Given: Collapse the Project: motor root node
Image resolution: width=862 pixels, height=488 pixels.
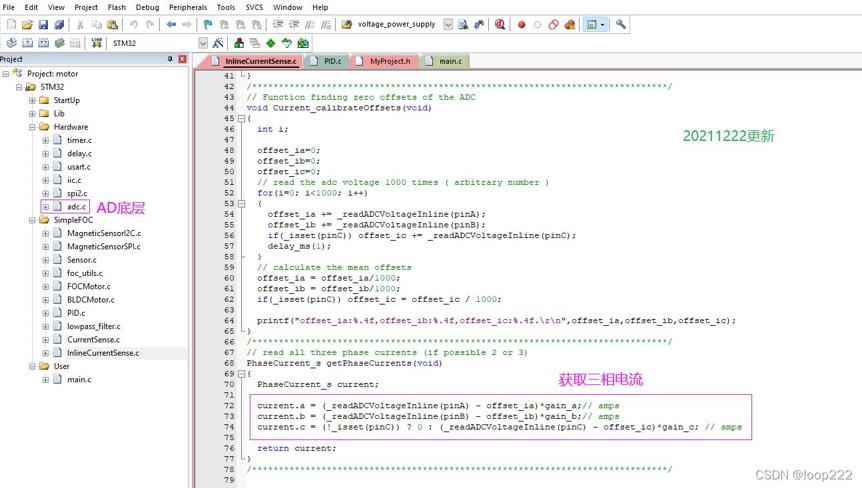Looking at the screenshot, I should (x=5, y=74).
